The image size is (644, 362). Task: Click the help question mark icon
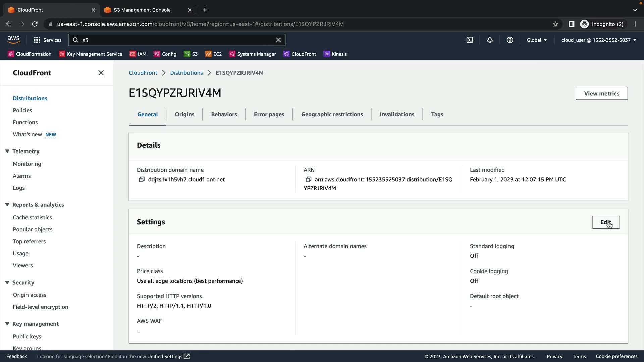coord(510,40)
